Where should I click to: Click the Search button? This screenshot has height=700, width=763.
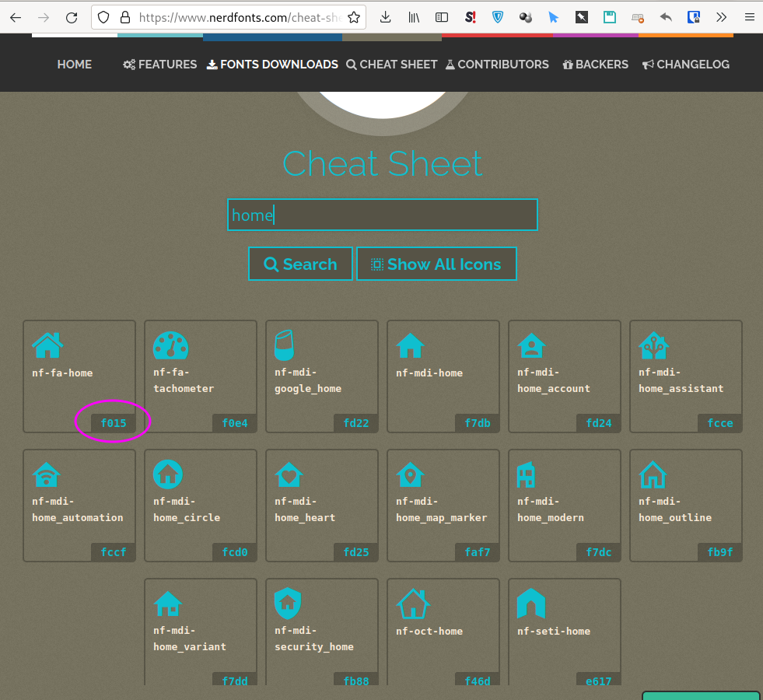tap(300, 264)
